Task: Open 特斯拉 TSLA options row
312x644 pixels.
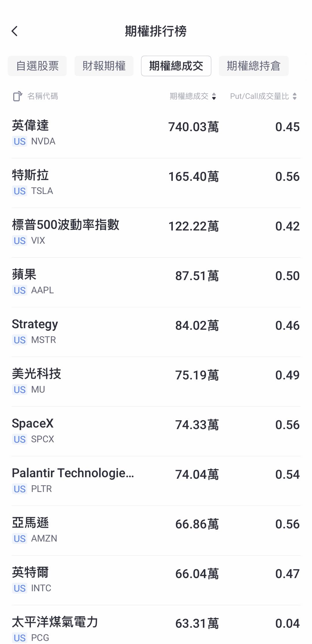Action: click(156, 183)
